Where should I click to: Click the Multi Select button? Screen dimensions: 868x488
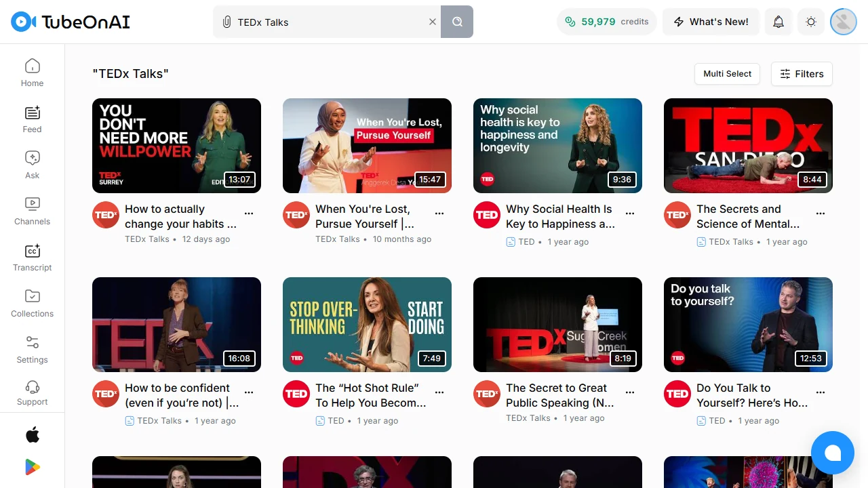pyautogui.click(x=728, y=74)
